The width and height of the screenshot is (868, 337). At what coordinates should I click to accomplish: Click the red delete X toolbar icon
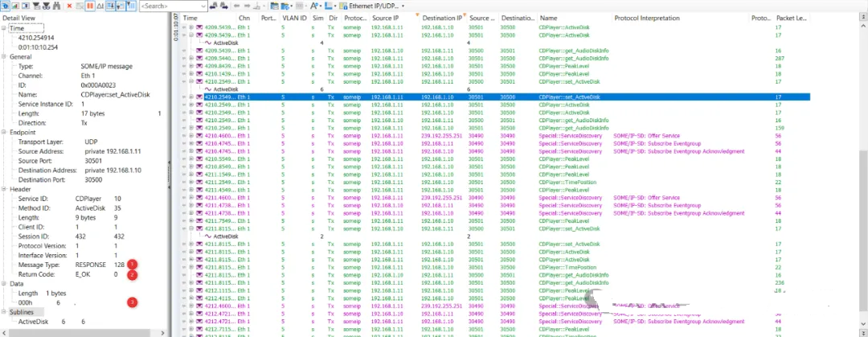(69, 6)
